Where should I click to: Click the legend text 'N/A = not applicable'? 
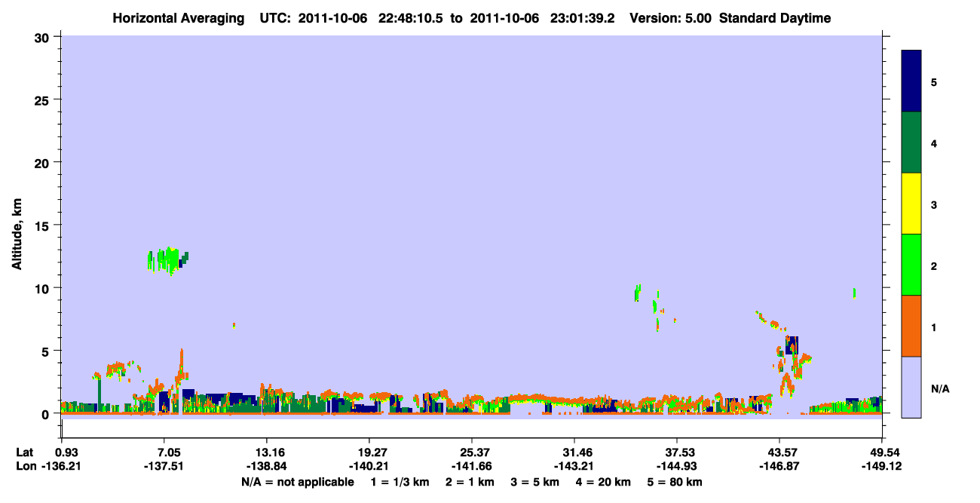click(x=297, y=482)
